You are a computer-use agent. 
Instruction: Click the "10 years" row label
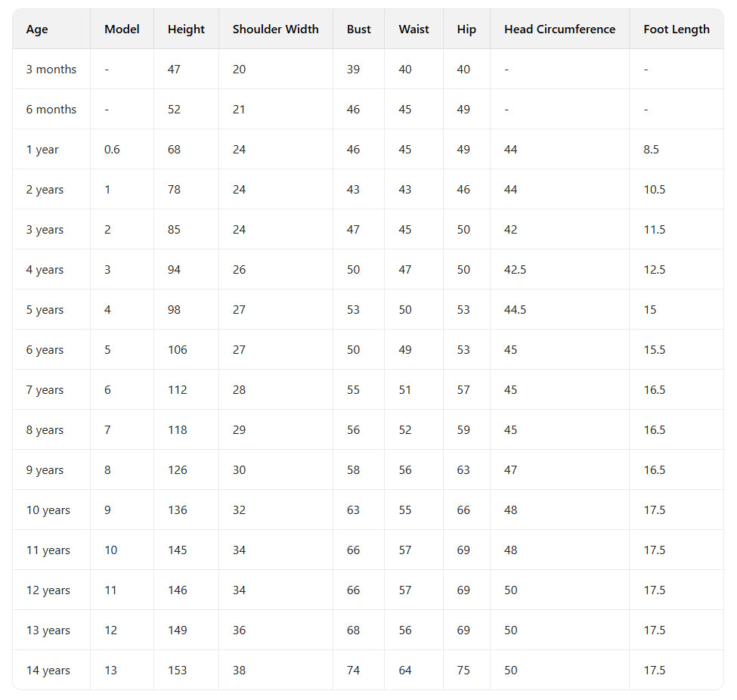click(48, 510)
